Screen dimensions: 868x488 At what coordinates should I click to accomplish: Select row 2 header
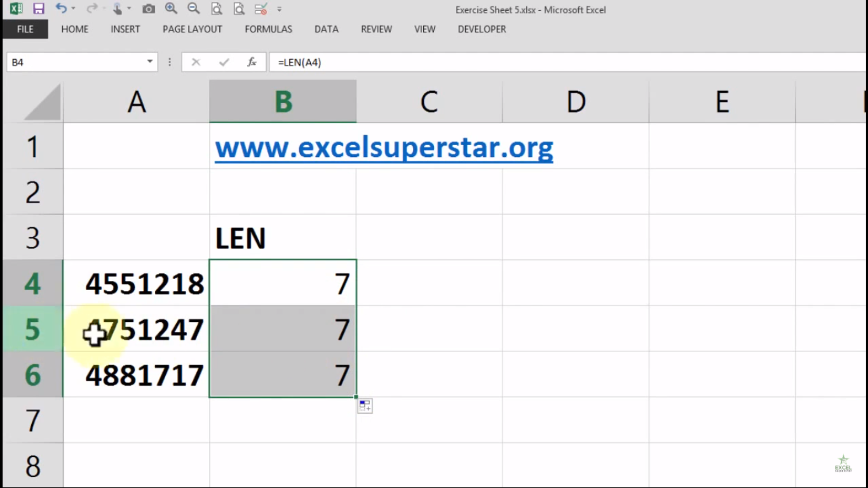(33, 192)
